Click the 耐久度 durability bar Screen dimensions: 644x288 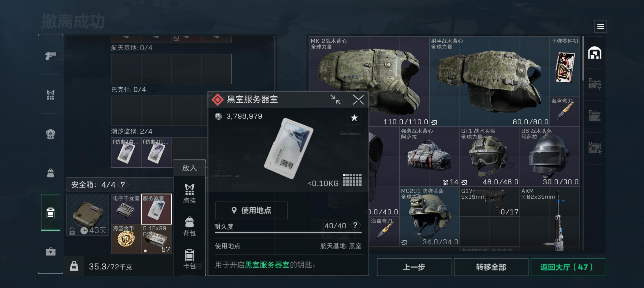click(288, 232)
